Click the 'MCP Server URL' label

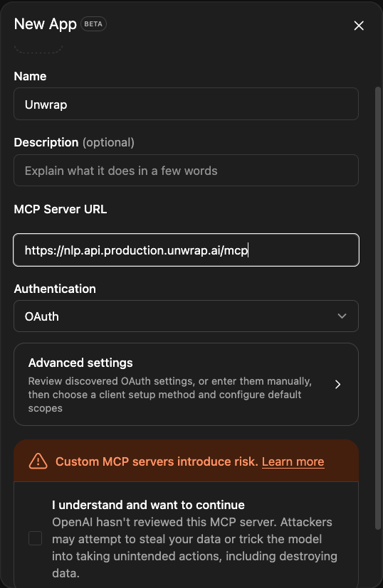click(61, 209)
